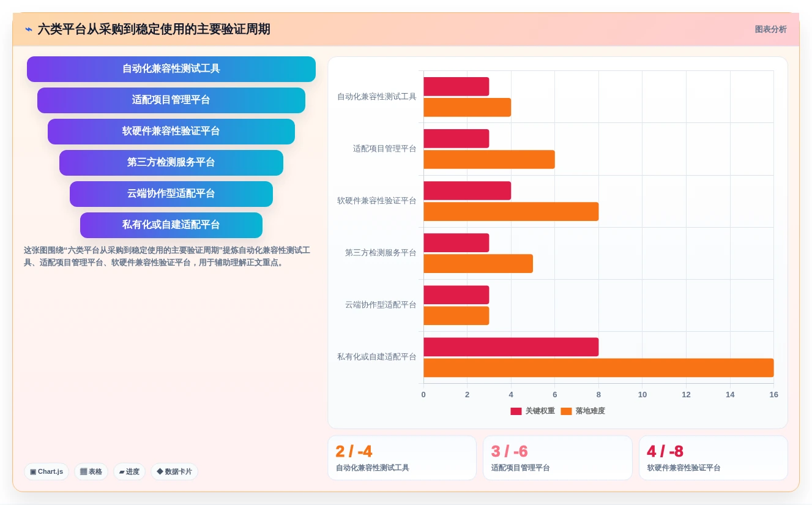Click y-axis label 软硬件兼容性验证平台
Image resolution: width=812 pixels, height=505 pixels.
tap(376, 201)
